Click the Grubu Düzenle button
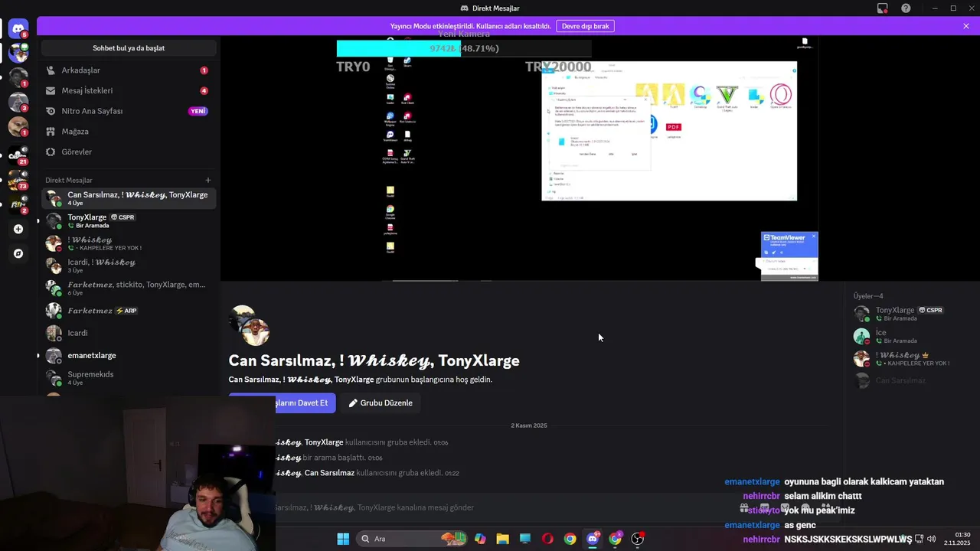This screenshot has width=980, height=551. [381, 403]
